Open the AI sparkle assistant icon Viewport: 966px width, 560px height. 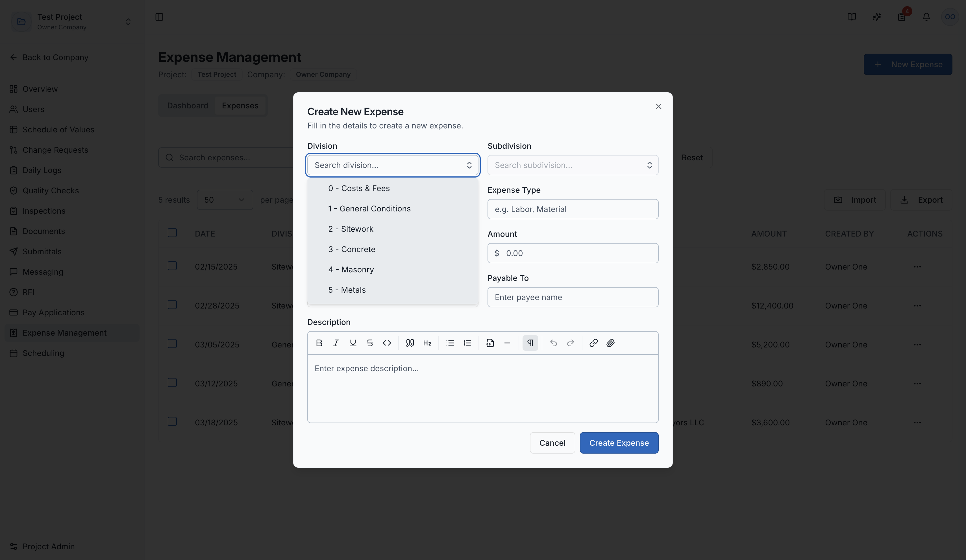876,17
